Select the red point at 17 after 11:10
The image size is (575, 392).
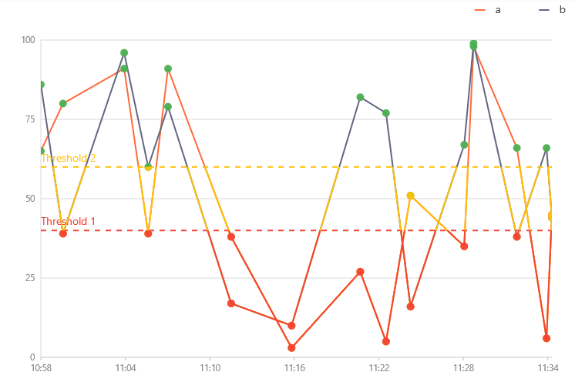pyautogui.click(x=231, y=303)
